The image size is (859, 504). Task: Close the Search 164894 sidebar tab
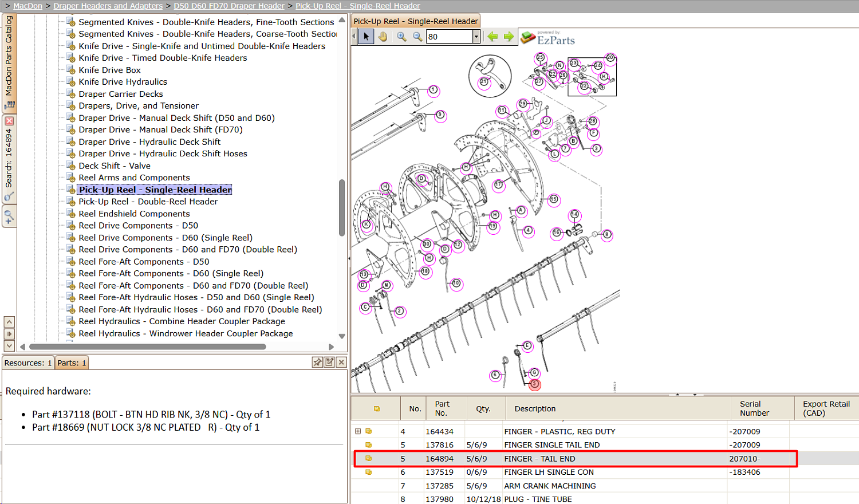tap(9, 121)
